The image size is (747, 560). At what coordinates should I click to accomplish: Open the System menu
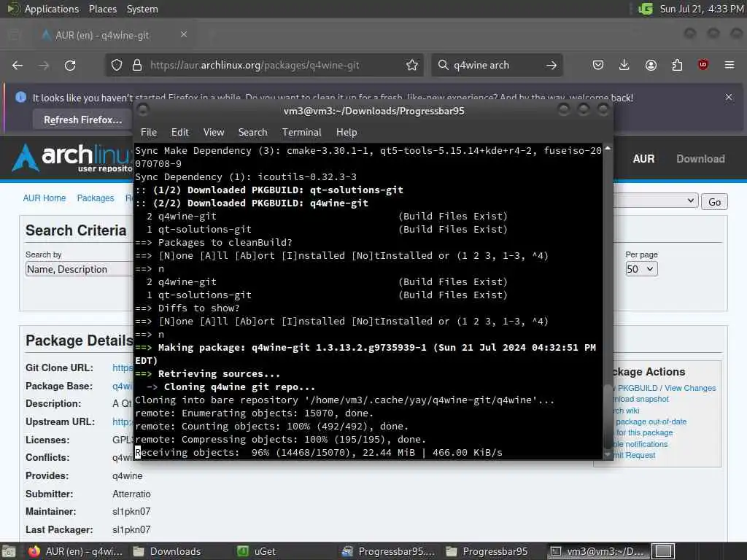click(x=142, y=9)
